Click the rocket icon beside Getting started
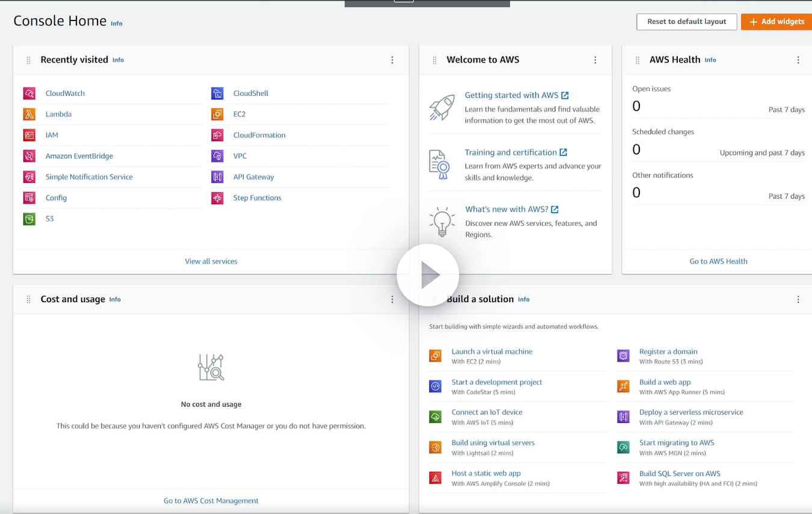Screen dimensions: 812x514 (442, 108)
